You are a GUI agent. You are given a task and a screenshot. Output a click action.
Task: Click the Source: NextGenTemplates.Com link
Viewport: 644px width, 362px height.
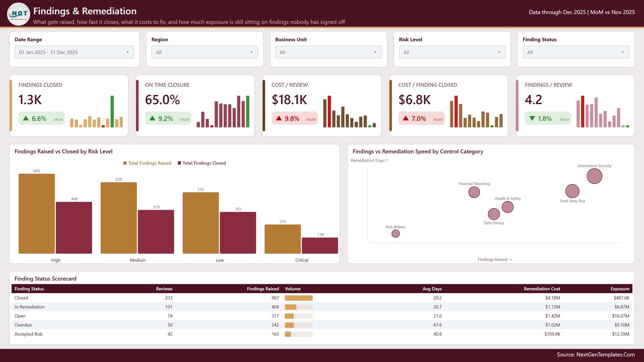tap(596, 354)
